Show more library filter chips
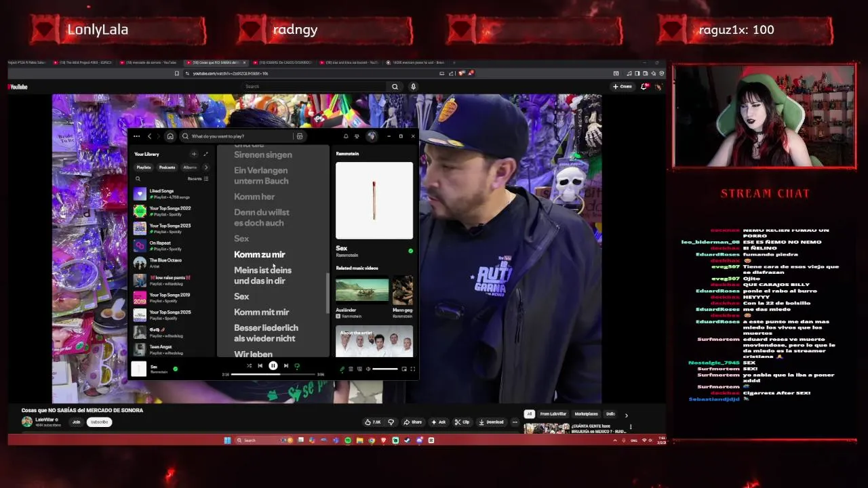 coord(206,167)
